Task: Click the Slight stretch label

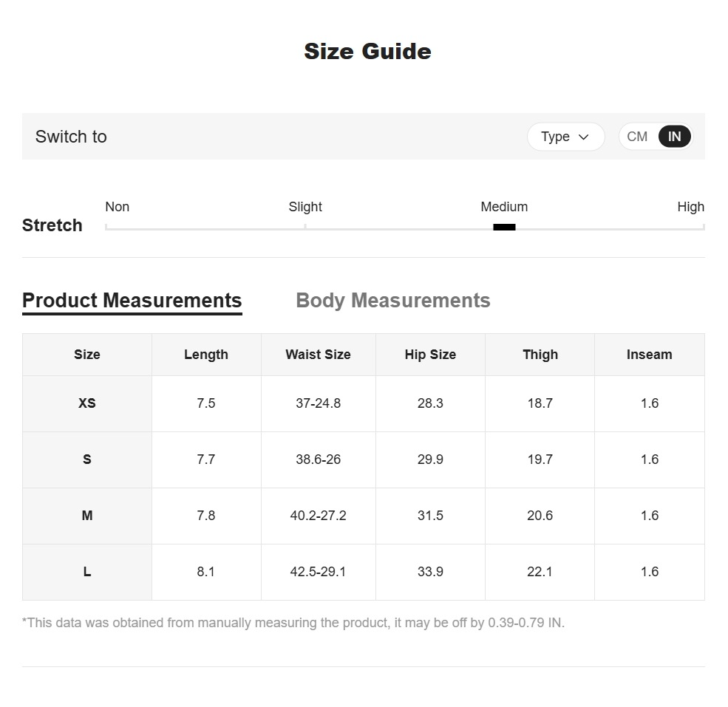Action: click(x=305, y=207)
